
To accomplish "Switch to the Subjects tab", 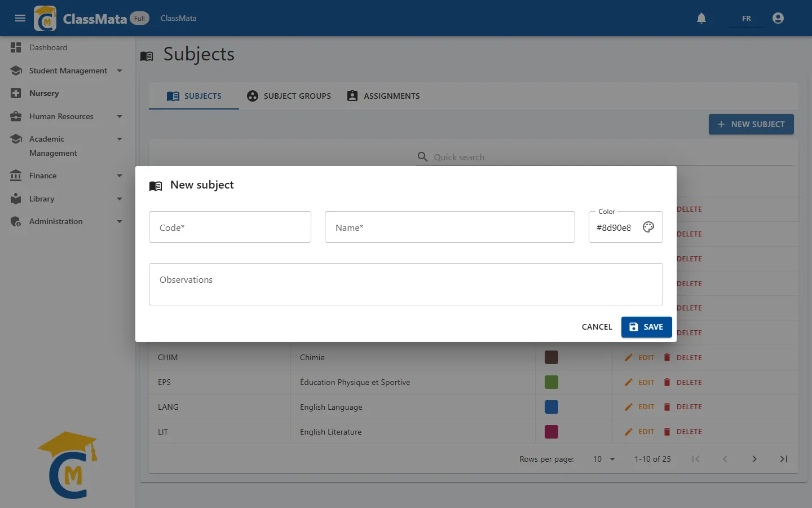I will point(194,96).
